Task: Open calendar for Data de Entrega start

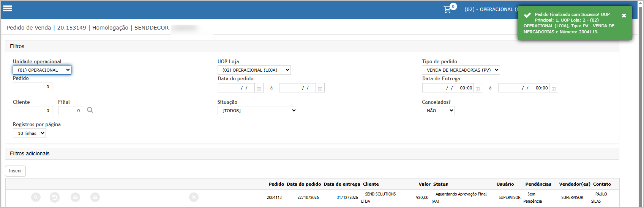Action: coord(478,88)
